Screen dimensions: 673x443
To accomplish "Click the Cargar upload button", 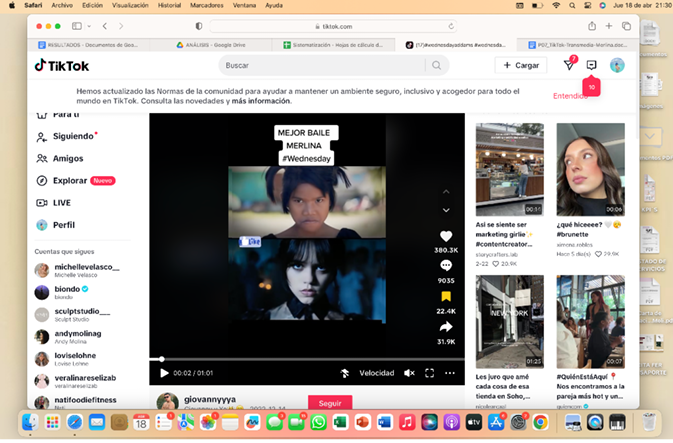I will click(x=521, y=65).
